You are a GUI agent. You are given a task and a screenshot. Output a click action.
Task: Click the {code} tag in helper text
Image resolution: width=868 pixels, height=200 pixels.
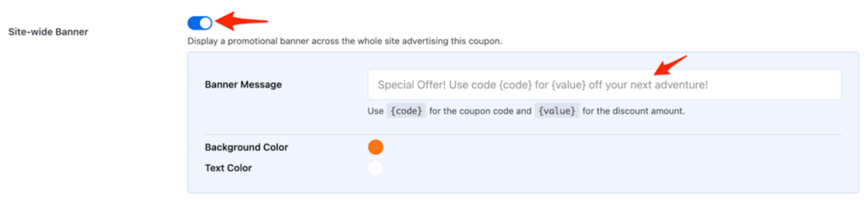pos(406,111)
